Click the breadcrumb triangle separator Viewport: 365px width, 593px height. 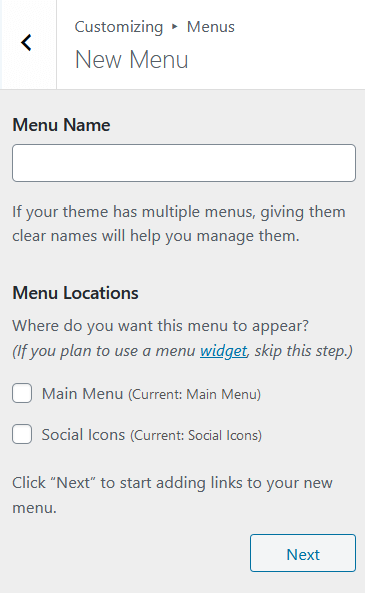click(174, 26)
